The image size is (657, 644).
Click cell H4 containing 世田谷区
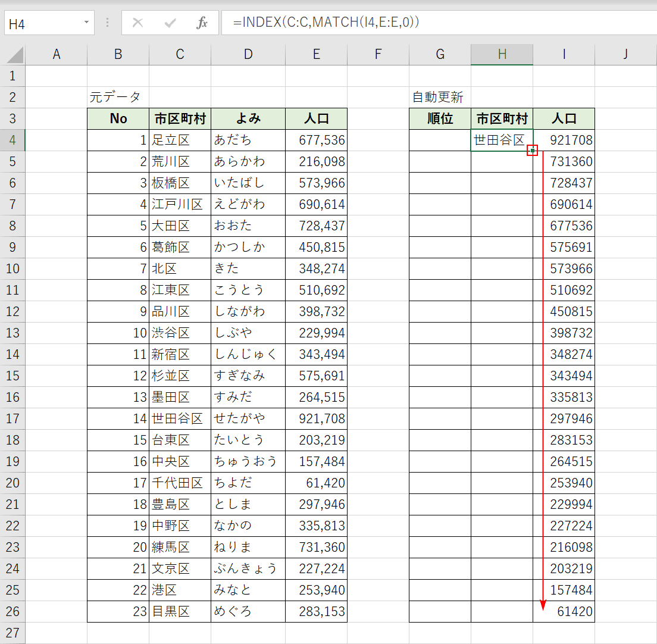click(502, 140)
